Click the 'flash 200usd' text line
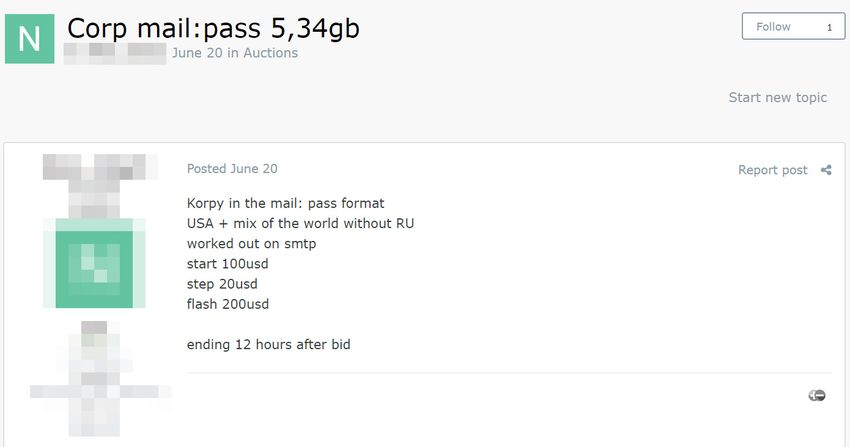 [228, 304]
